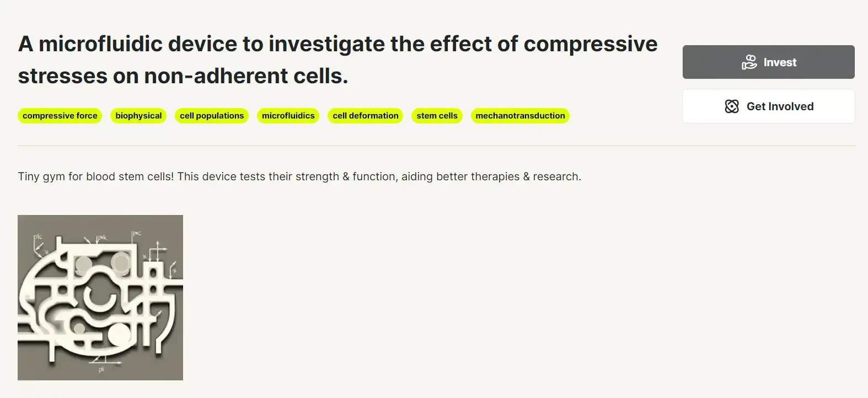
Task: Open the microfluidic device illustration thumbnail
Action: tap(100, 298)
